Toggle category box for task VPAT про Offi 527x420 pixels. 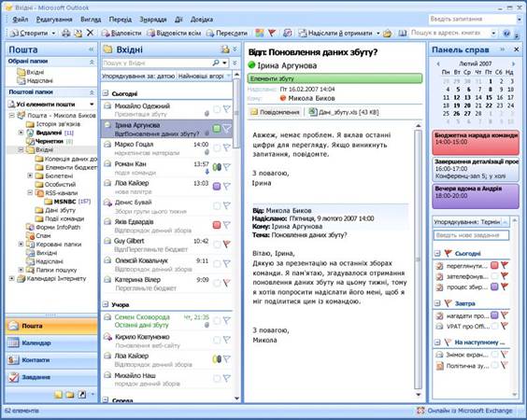pos(494,326)
